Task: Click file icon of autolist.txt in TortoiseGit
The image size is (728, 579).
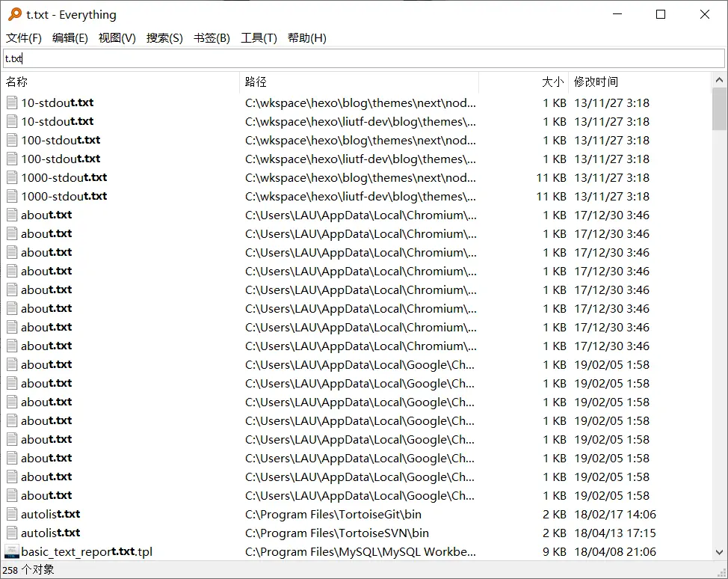Action: click(x=12, y=515)
